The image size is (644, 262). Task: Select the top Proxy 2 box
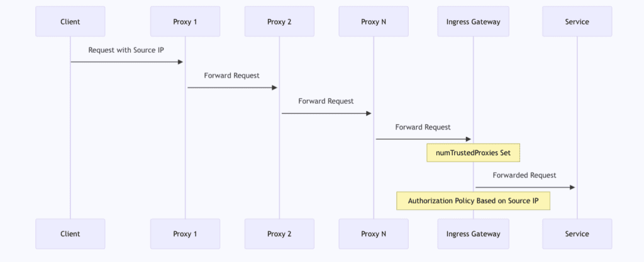point(279,21)
